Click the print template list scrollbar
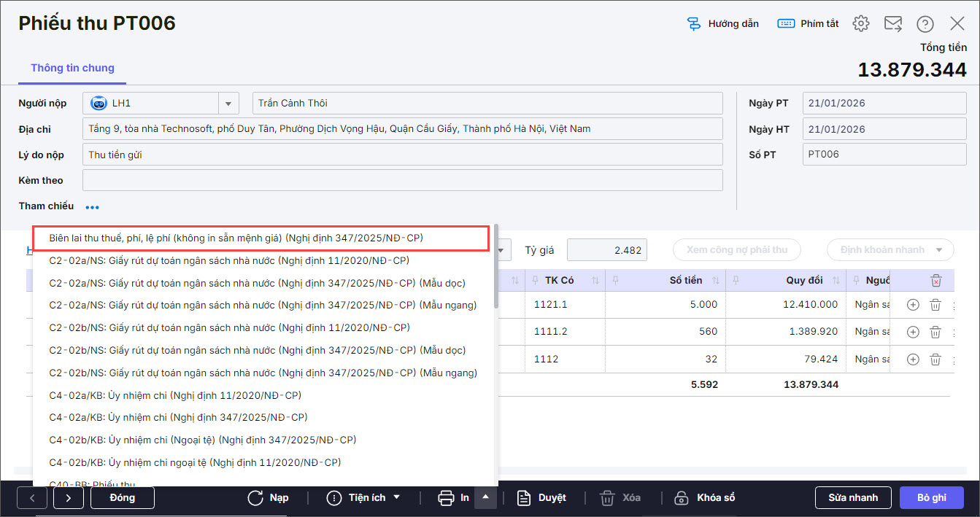Viewport: 980px width, 517px height. coord(496,270)
